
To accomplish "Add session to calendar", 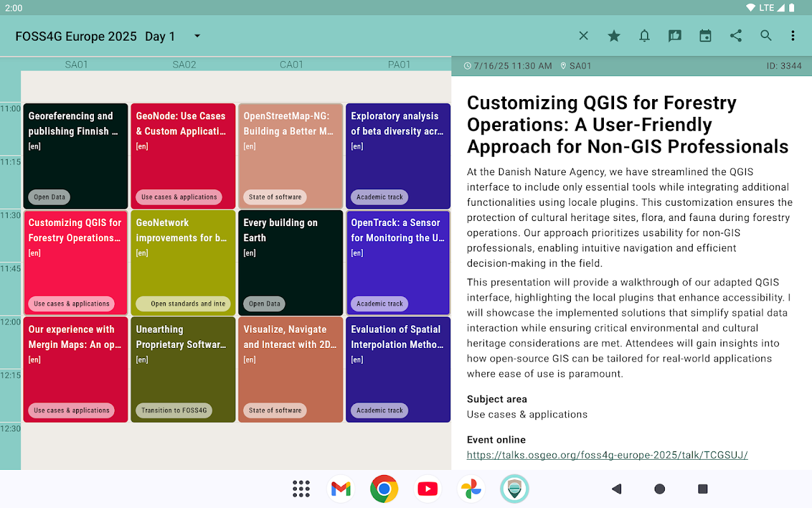I will (705, 36).
